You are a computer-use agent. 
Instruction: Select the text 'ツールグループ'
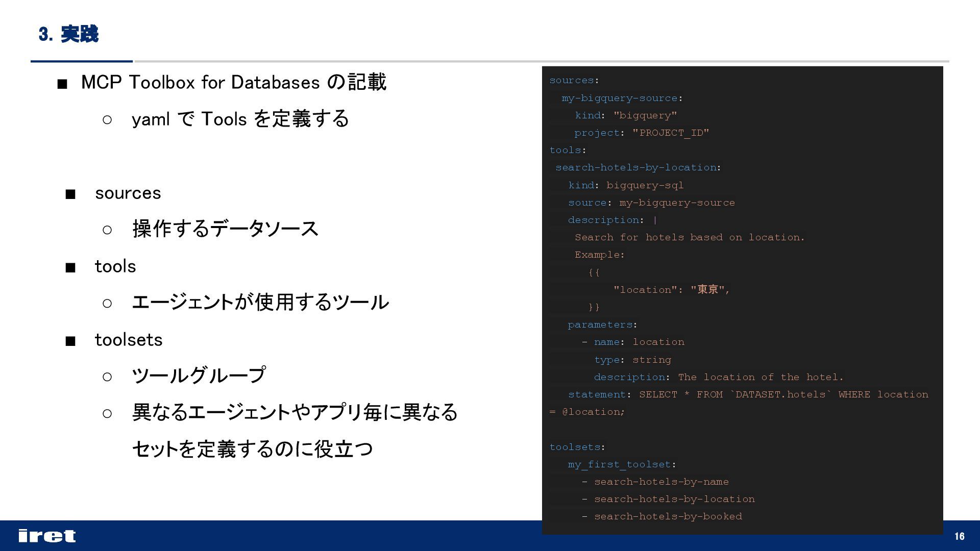199,375
